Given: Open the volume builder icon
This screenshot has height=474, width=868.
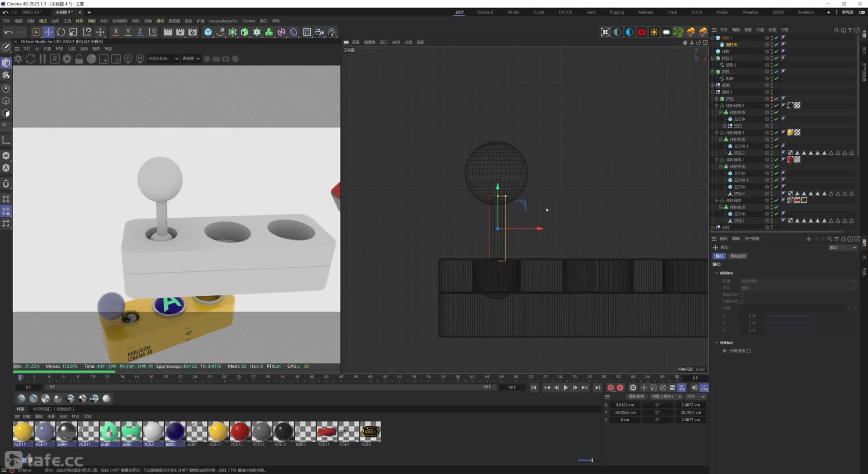Looking at the screenshot, I should (269, 32).
